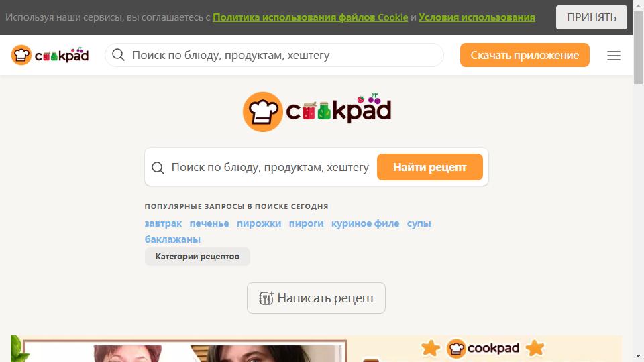Click the Скачать приложение button
Viewport: 644px width, 362px height.
(x=525, y=55)
